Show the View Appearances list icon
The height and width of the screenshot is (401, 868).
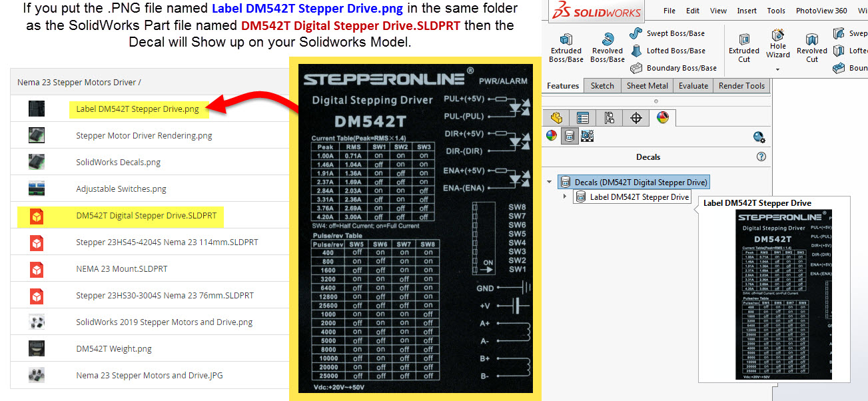click(x=552, y=136)
